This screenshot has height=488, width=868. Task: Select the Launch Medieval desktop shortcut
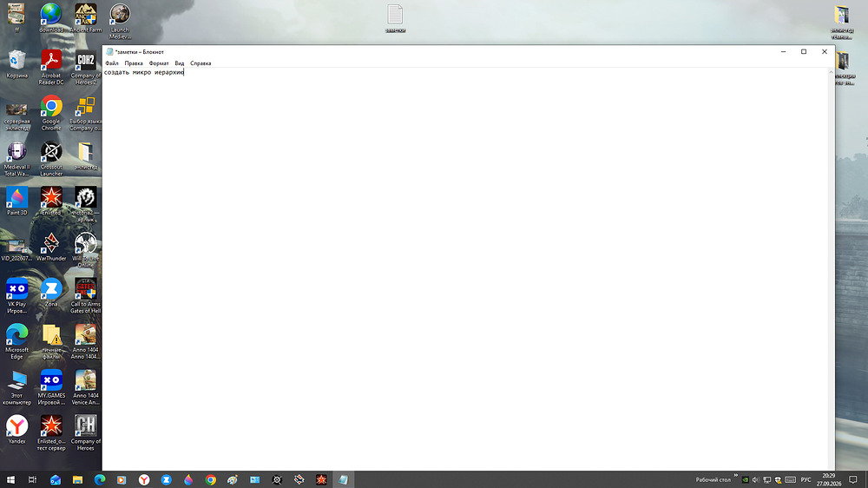point(120,22)
